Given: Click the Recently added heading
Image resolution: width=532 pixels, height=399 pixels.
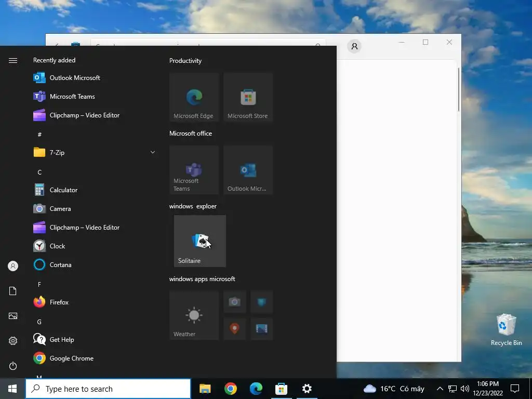Looking at the screenshot, I should [x=54, y=60].
